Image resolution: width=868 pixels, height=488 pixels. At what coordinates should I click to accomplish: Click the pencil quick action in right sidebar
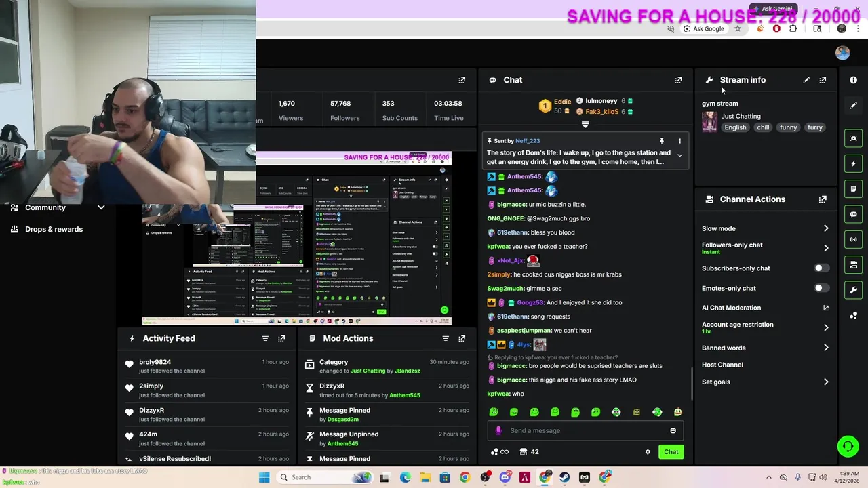tap(854, 106)
